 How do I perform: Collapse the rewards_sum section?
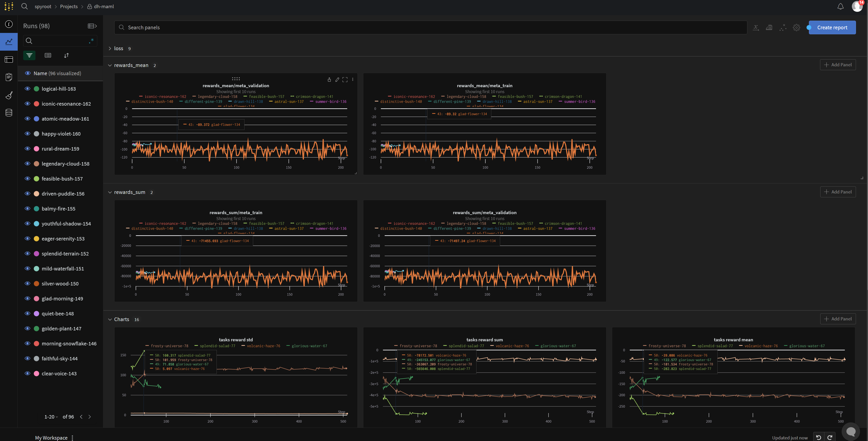(x=110, y=192)
